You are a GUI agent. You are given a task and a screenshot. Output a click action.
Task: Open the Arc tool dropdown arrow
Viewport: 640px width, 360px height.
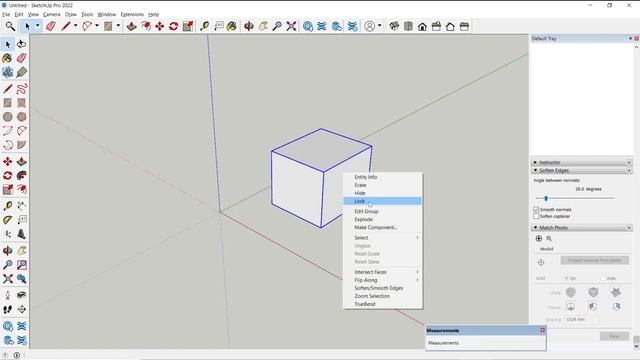[97, 26]
